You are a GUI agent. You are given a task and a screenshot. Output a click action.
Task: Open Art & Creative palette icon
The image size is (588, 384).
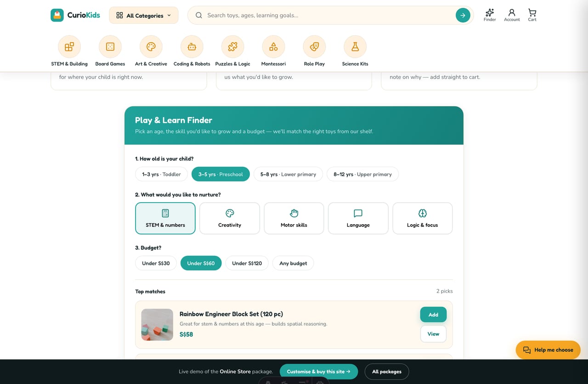[151, 47]
